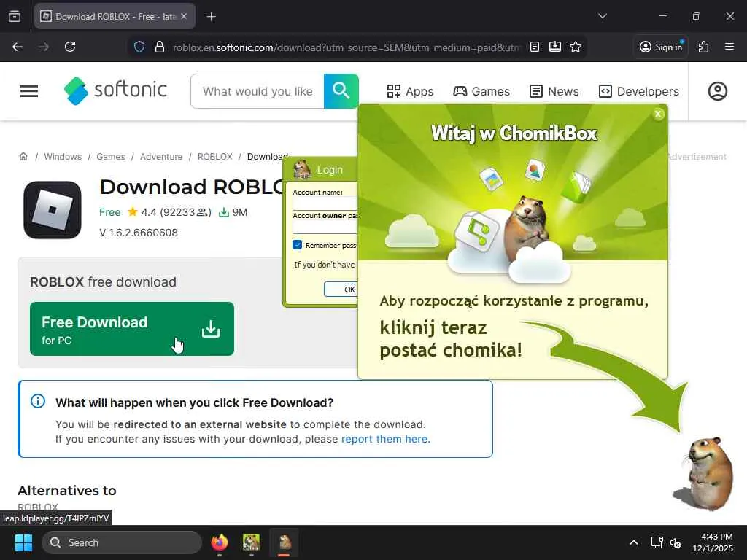The image size is (747, 560).
Task: Open the Firefox application menu
Action: pos(729,47)
